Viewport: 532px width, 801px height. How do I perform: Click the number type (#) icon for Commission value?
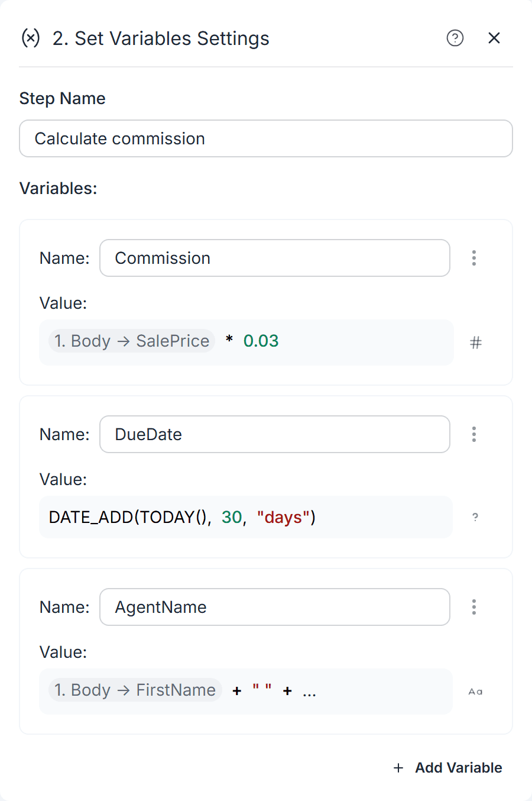pos(476,343)
